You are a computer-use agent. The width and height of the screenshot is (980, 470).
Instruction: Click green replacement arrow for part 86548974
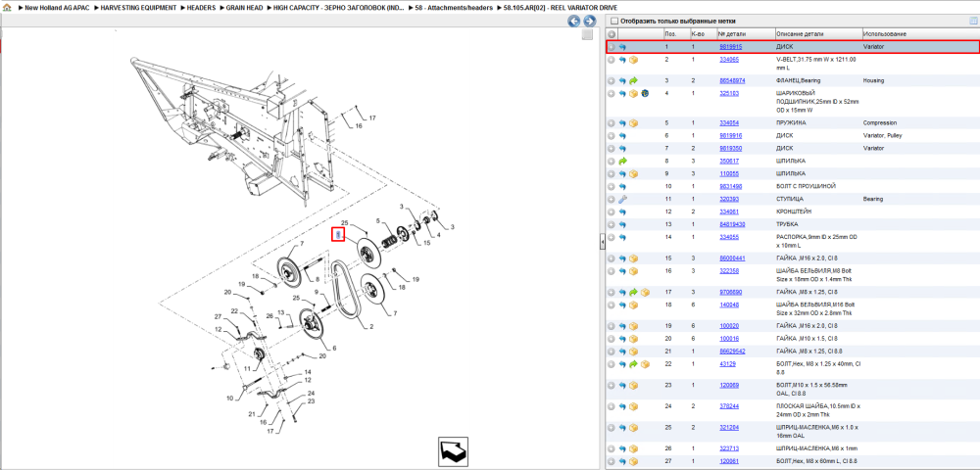(633, 80)
